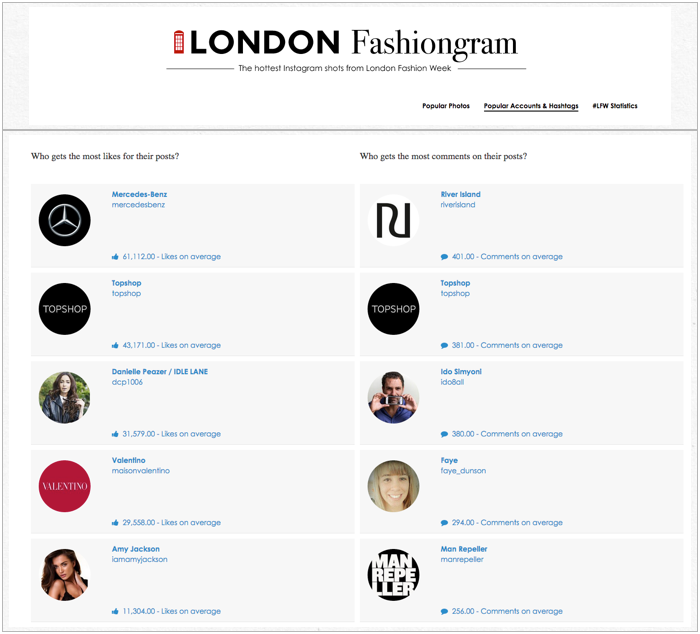
Task: Select the Valentino red logo avatar
Action: 65,486
